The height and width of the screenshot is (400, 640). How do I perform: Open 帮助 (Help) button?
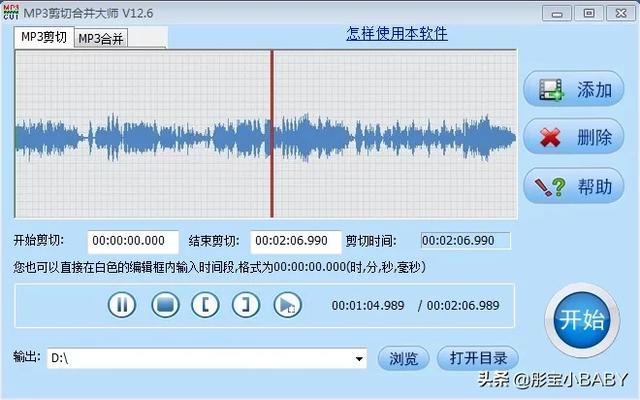pos(573,187)
